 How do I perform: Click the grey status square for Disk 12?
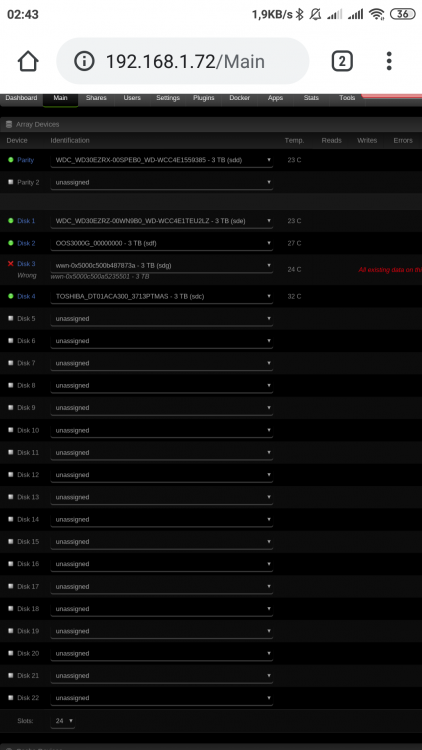(11, 474)
